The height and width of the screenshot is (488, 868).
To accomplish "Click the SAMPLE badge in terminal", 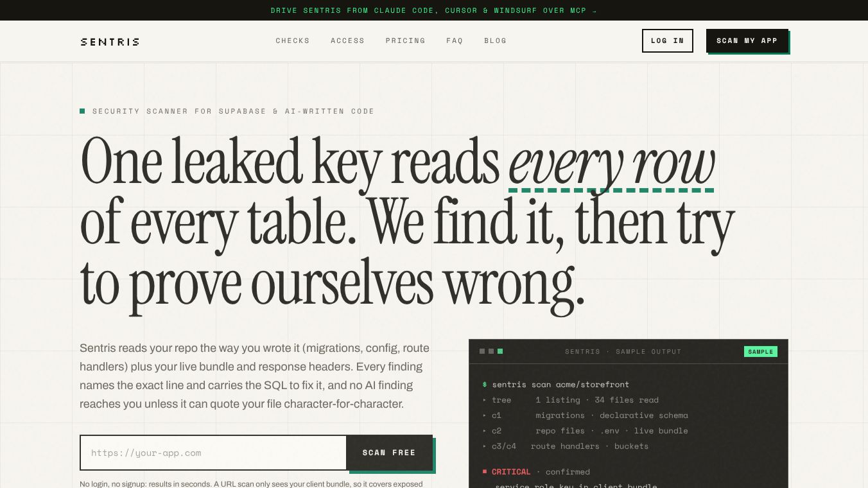I will [x=761, y=352].
